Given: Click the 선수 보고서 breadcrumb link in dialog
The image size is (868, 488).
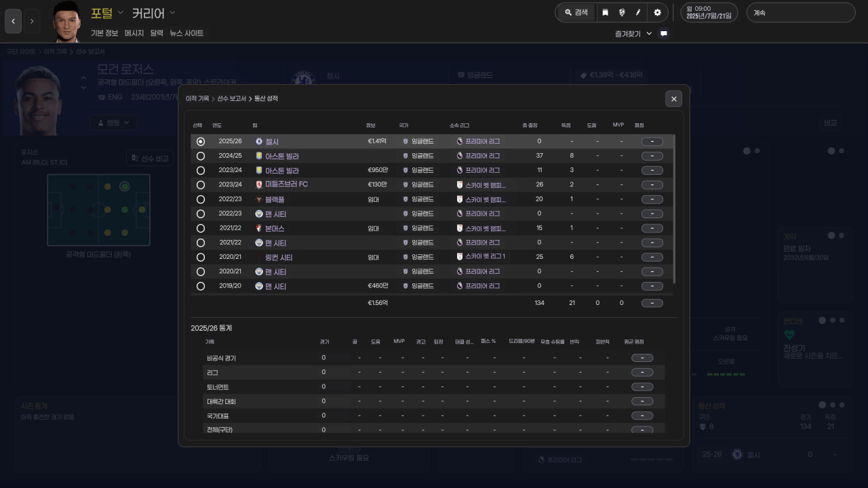Looking at the screenshot, I should (x=232, y=99).
